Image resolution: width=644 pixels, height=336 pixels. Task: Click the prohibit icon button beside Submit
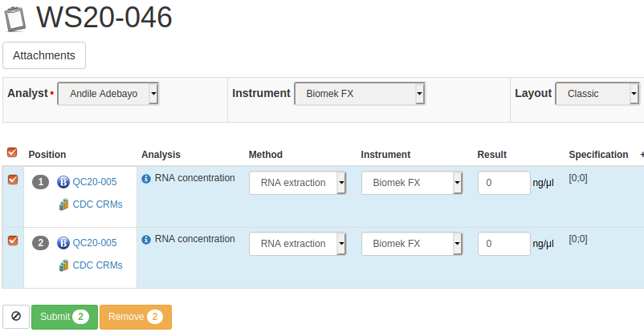click(16, 317)
